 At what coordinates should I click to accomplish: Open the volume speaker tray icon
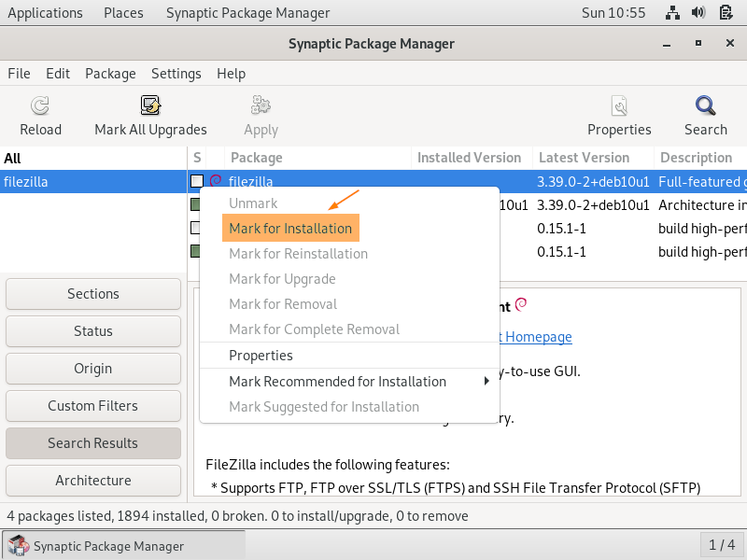pos(698,13)
